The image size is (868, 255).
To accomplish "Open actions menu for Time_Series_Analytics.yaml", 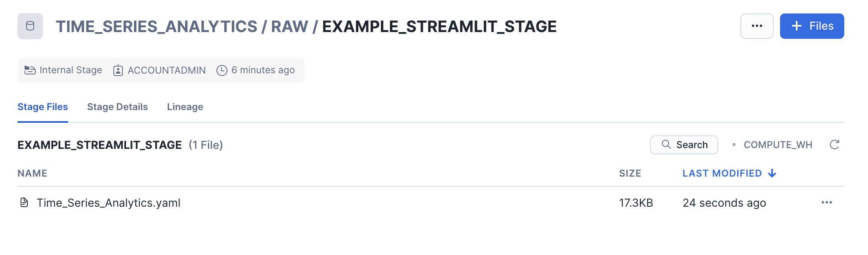I will 827,203.
